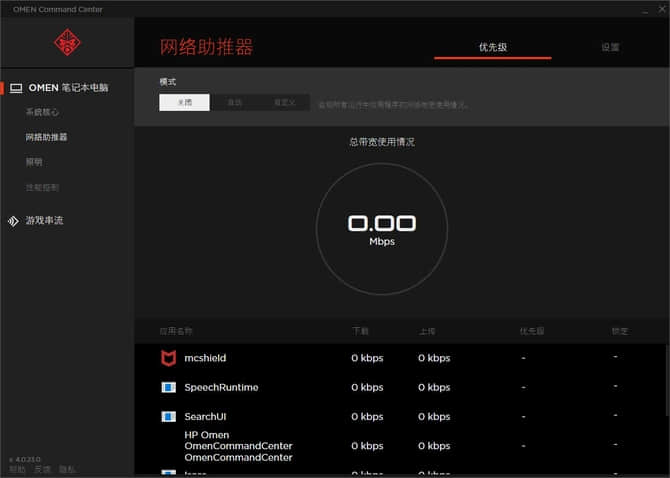Sort by the download column header

coord(360,331)
